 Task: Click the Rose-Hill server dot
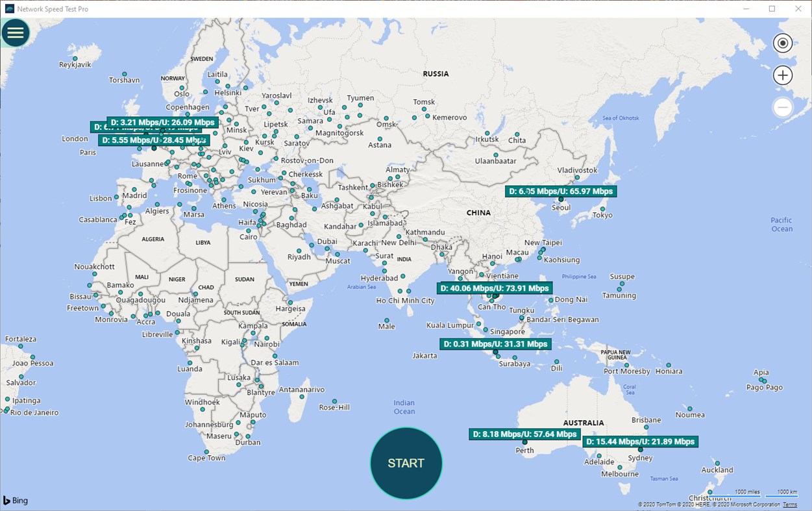(334, 401)
